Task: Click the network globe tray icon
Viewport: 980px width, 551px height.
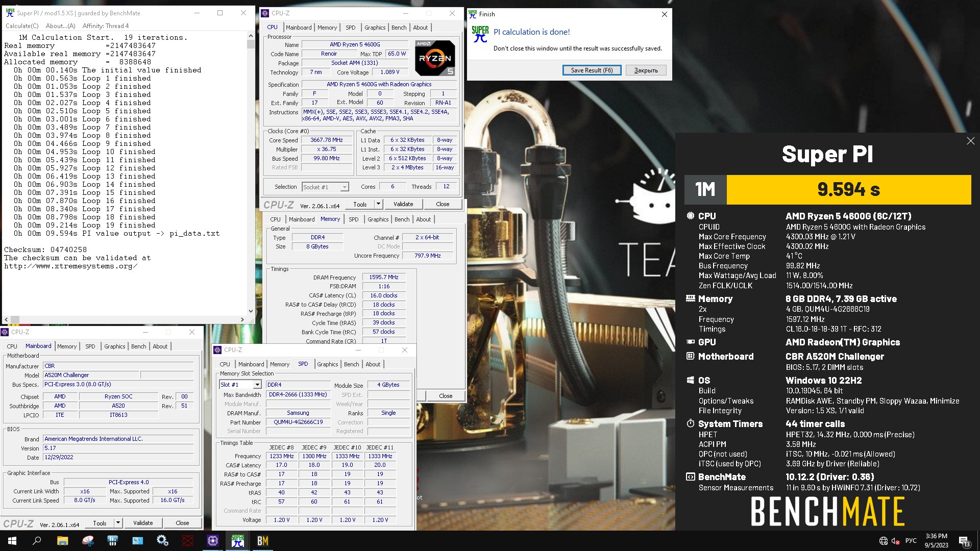Action: 884,541
